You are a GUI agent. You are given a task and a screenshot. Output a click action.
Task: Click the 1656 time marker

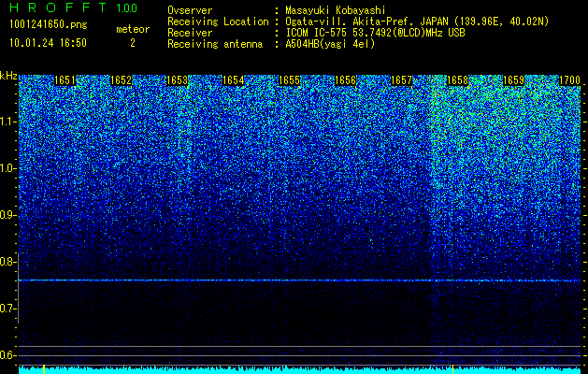[x=345, y=80]
